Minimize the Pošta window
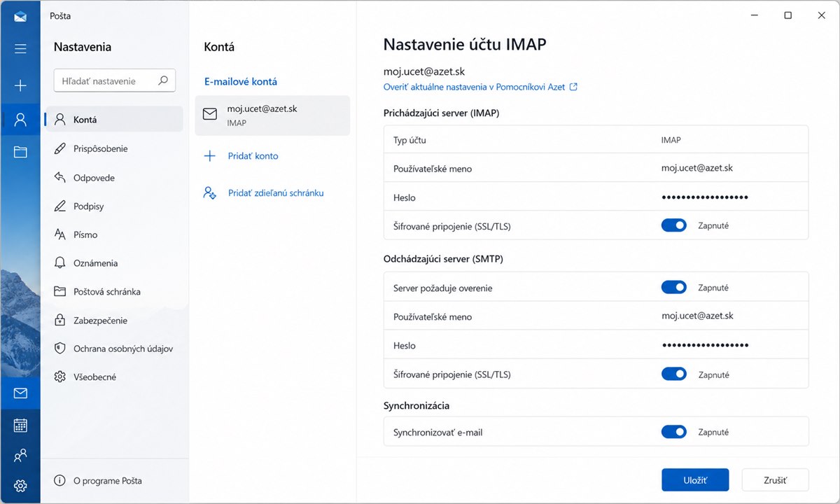The width and height of the screenshot is (840, 504). coord(755,15)
